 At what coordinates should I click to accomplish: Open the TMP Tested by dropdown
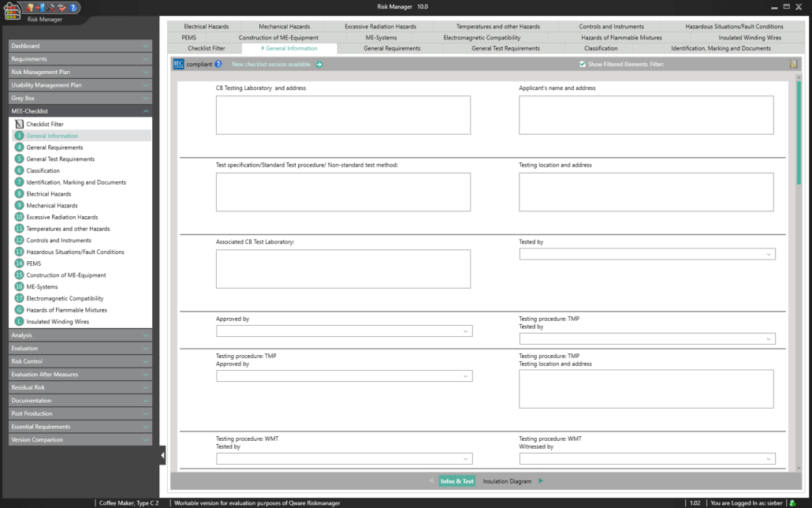pos(647,339)
